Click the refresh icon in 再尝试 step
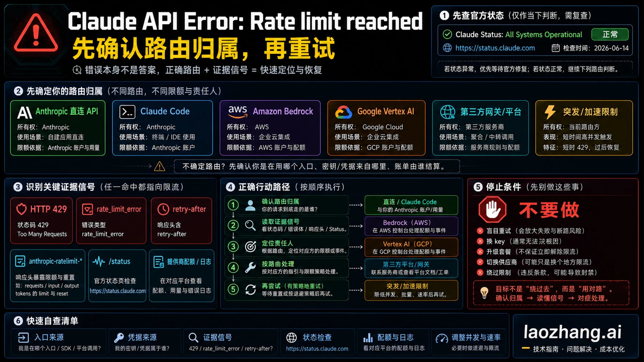 pos(250,290)
